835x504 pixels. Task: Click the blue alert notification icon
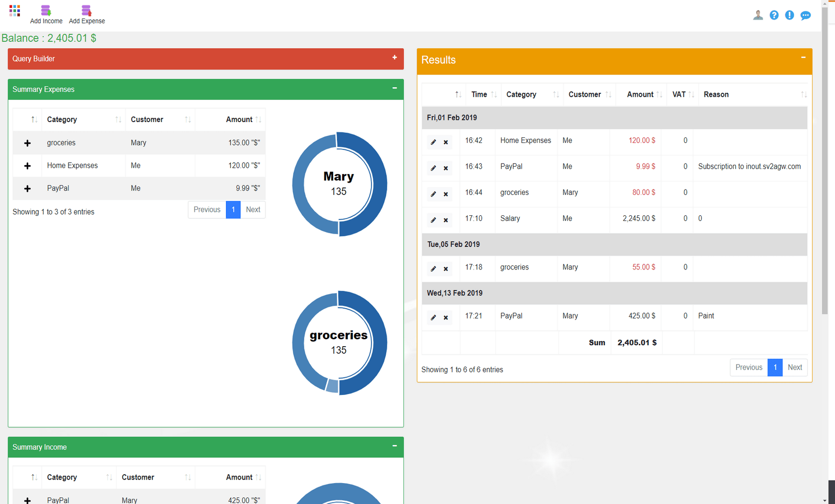pos(789,15)
